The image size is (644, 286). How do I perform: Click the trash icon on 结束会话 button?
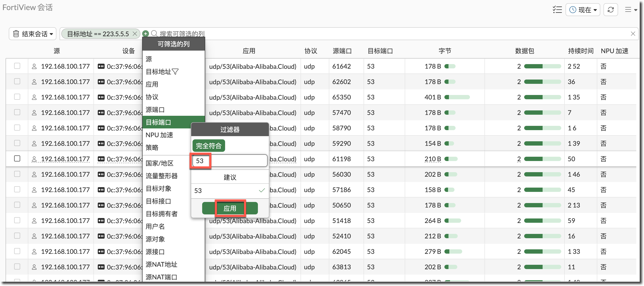tap(16, 34)
